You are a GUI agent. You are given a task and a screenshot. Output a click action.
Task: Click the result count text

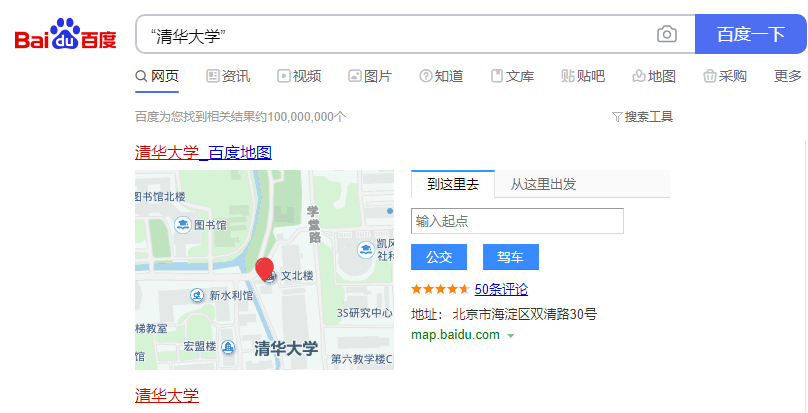pos(241,117)
